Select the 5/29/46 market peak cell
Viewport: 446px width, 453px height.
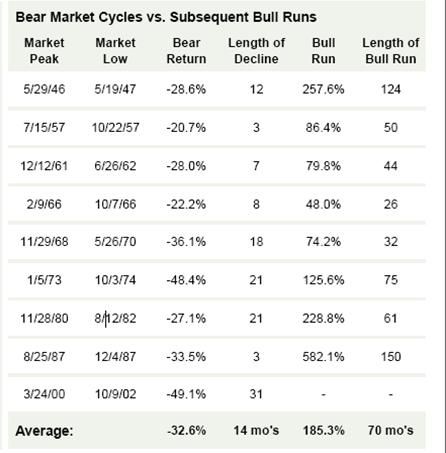[44, 89]
